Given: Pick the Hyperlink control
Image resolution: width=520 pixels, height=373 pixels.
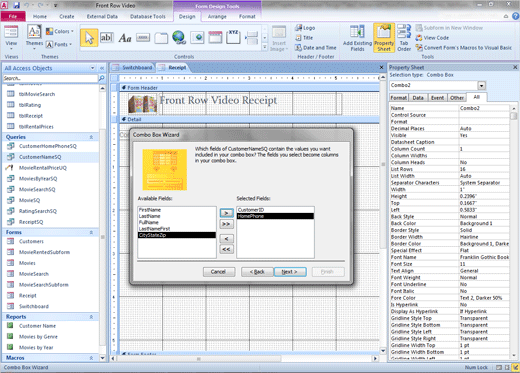Looking at the screenshot, I should pyautogui.click(x=179, y=38).
